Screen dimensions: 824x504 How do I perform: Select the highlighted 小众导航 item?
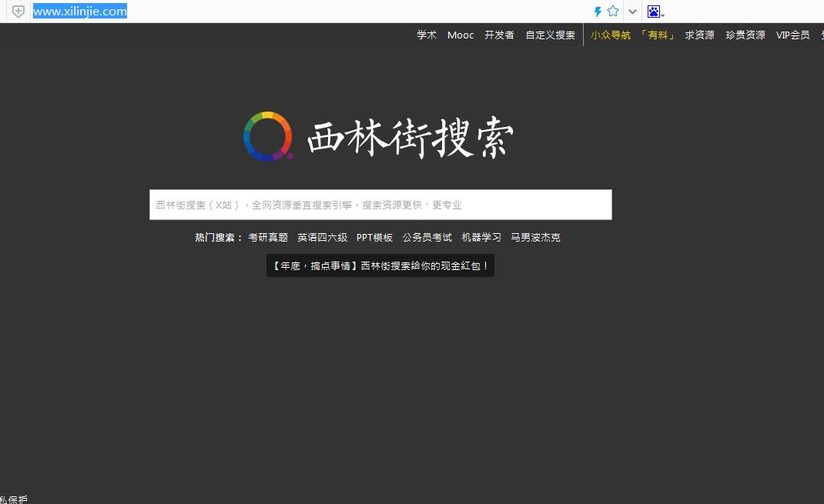pos(611,35)
